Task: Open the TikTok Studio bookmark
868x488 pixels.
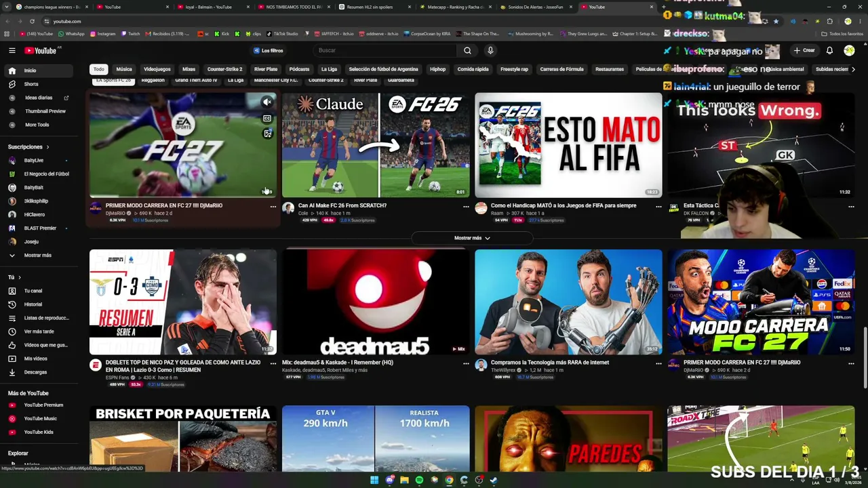Action: (x=282, y=34)
